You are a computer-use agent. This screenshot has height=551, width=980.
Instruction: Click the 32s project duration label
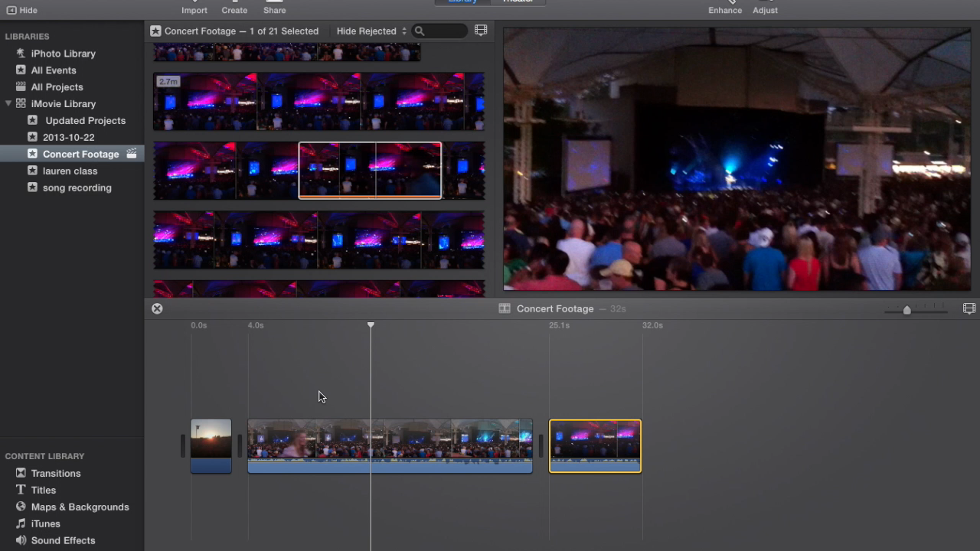coord(618,309)
